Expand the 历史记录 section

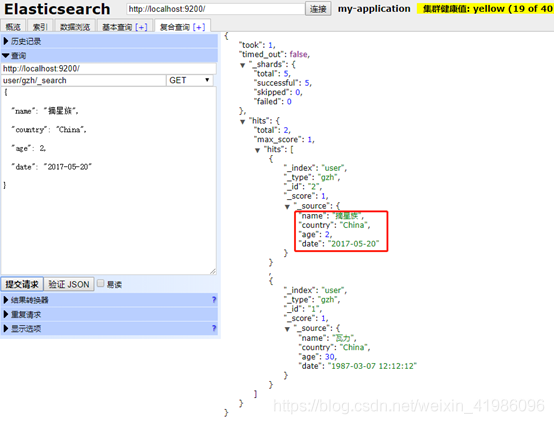(x=109, y=41)
